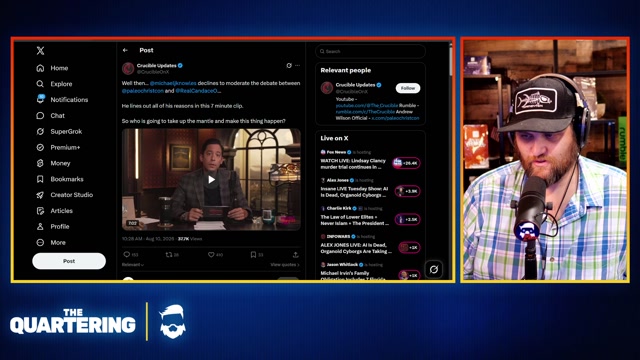Click the repost icon under the post
Screen dimensions: 640x360
169,254
